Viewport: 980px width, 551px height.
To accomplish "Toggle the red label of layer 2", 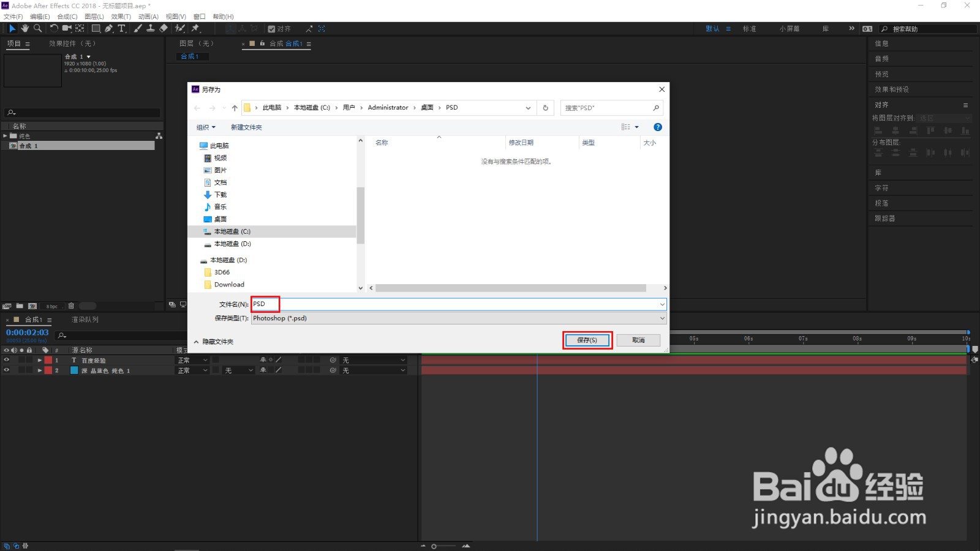I will click(48, 370).
